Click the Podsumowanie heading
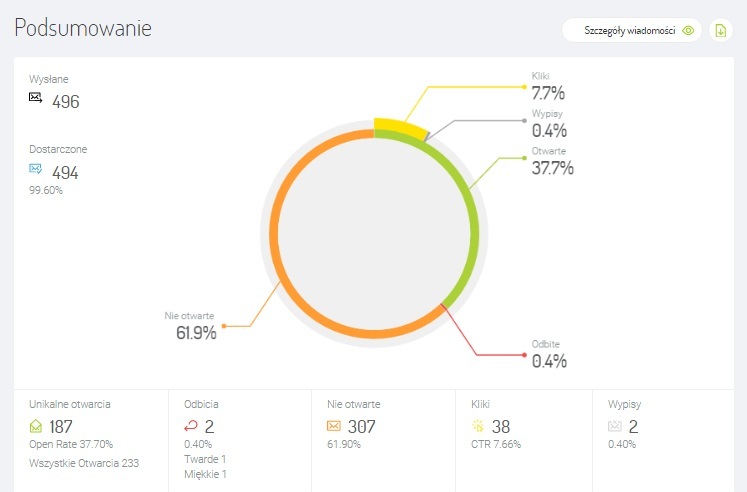 (83, 28)
